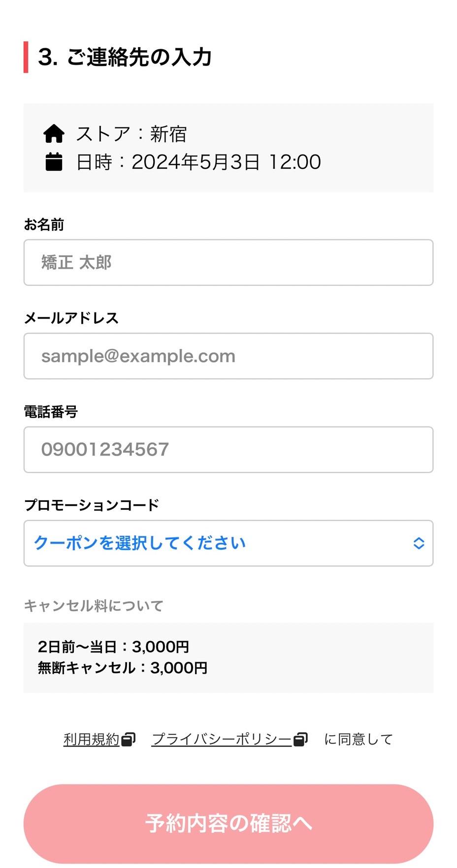The width and height of the screenshot is (457, 868).
Task: Focus the 電話番号 input field
Action: [x=228, y=449]
